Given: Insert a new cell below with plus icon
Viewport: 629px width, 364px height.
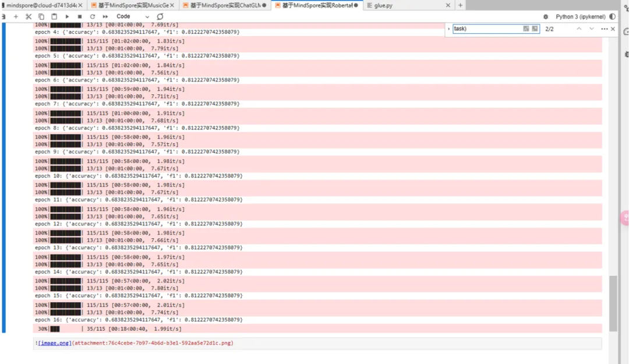Looking at the screenshot, I should pyautogui.click(x=16, y=17).
